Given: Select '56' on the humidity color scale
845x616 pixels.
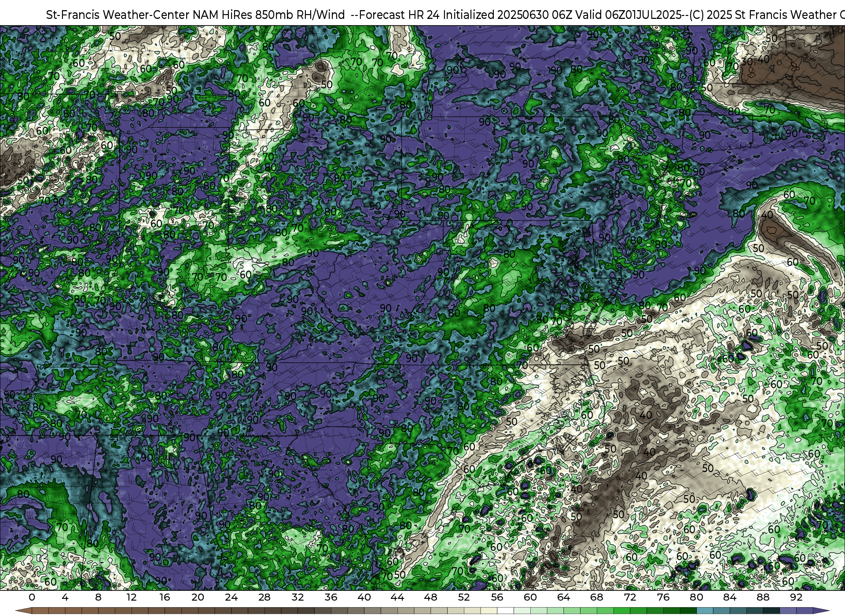Looking at the screenshot, I should 497,598.
